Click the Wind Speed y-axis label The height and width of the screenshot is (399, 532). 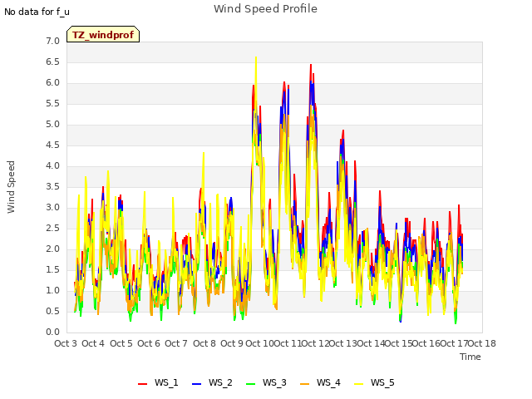pos(11,187)
